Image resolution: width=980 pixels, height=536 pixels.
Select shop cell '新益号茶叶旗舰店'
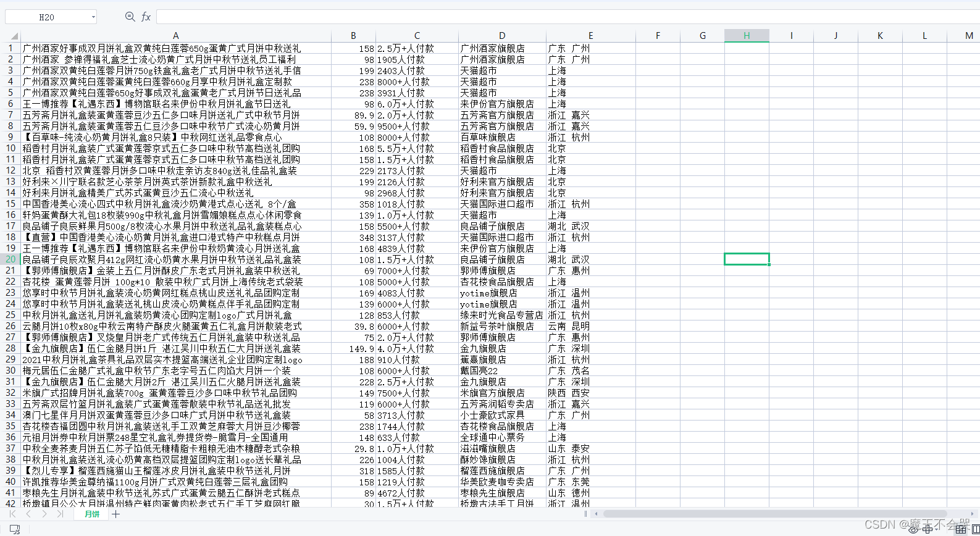[x=502, y=326]
